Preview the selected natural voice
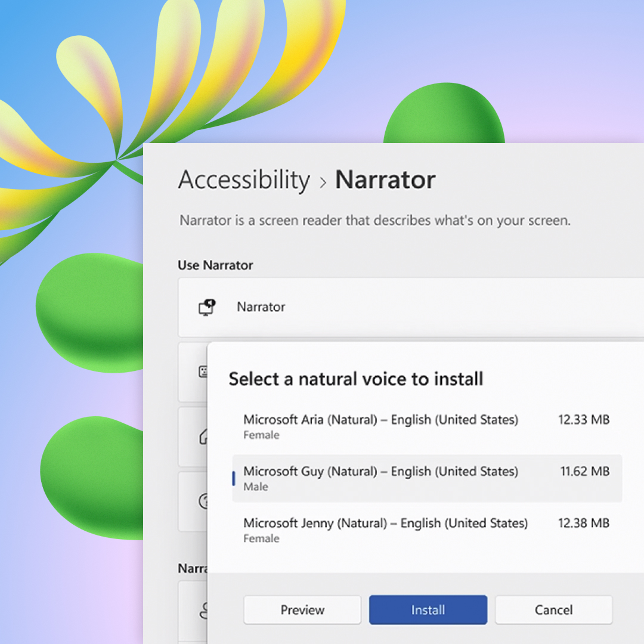644x644 pixels. coord(302,609)
